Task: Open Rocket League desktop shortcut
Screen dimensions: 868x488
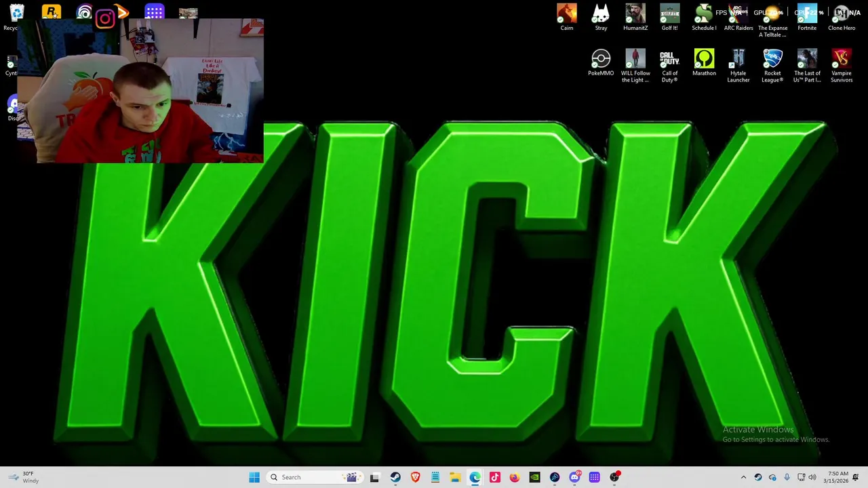Action: point(772,66)
